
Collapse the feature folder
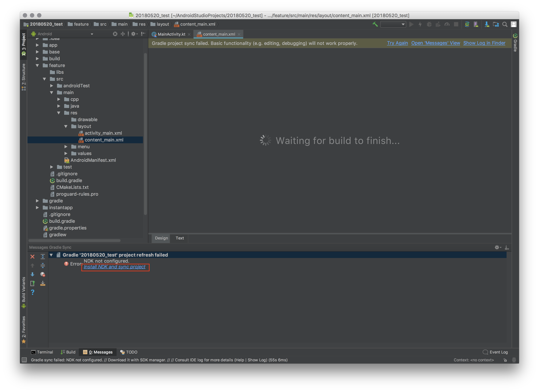point(37,65)
